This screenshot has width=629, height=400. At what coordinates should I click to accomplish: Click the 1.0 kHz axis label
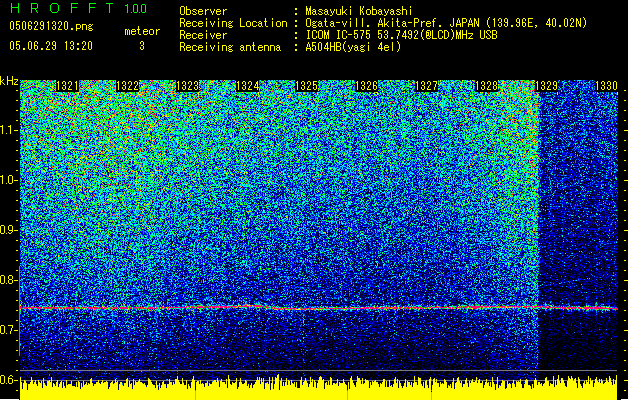(8, 180)
